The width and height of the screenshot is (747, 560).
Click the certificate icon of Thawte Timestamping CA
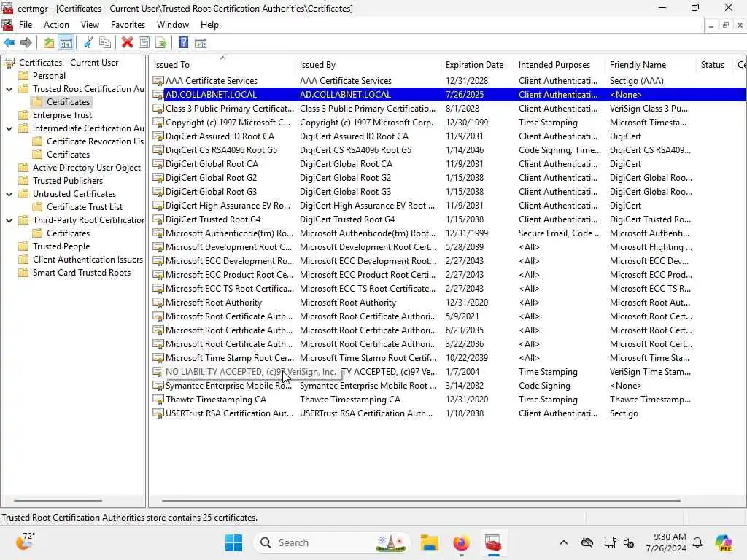158,399
